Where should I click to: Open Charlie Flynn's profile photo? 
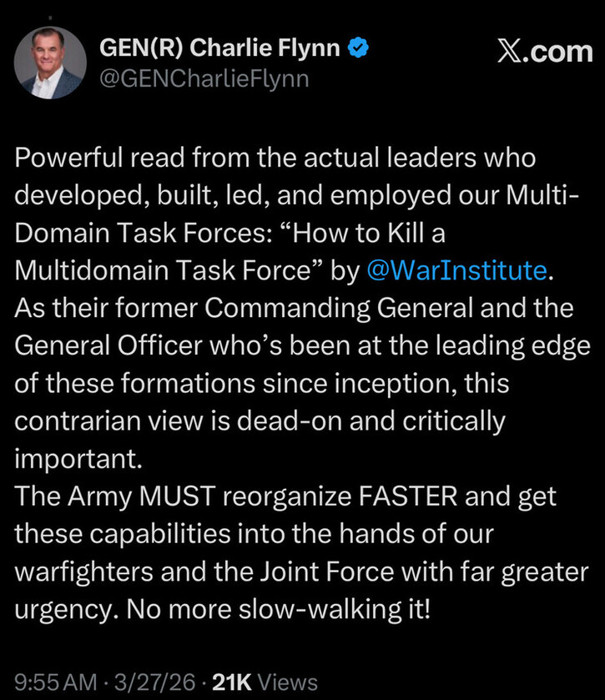tap(50, 63)
